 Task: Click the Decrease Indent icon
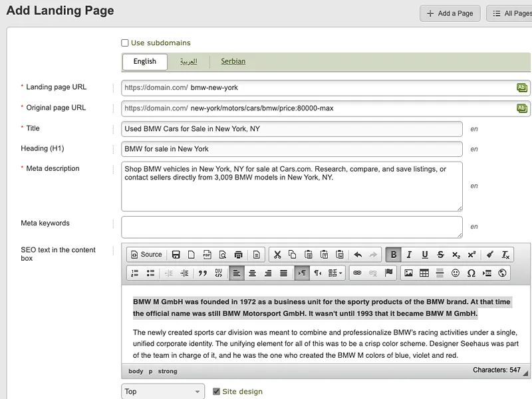[169, 273]
